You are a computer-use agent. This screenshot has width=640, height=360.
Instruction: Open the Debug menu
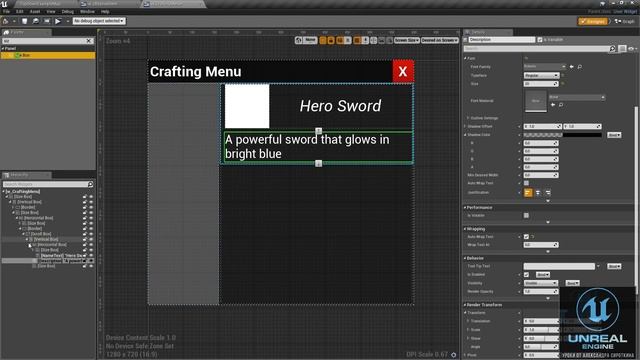(67, 11)
